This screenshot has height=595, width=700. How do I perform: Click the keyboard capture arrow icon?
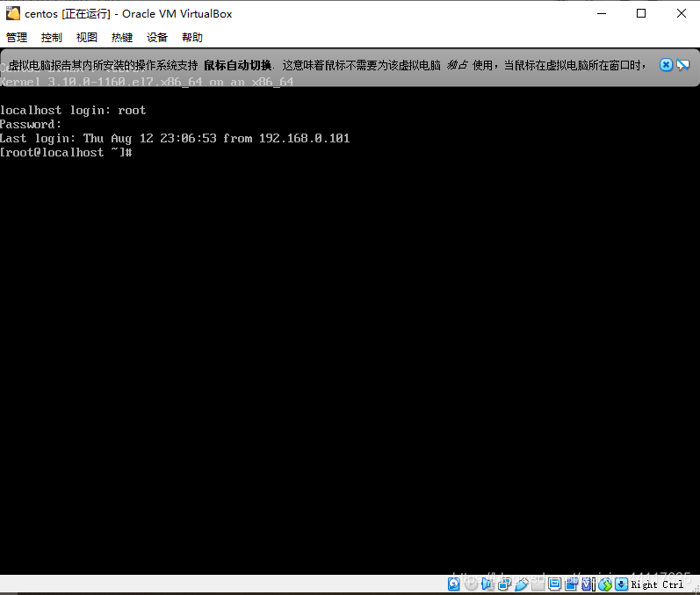click(x=622, y=584)
